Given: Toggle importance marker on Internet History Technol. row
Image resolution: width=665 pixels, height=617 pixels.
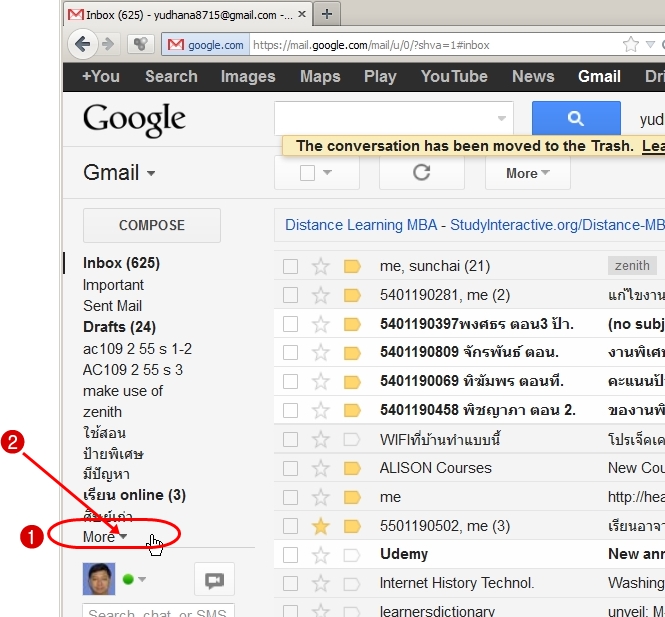Looking at the screenshot, I should [352, 583].
